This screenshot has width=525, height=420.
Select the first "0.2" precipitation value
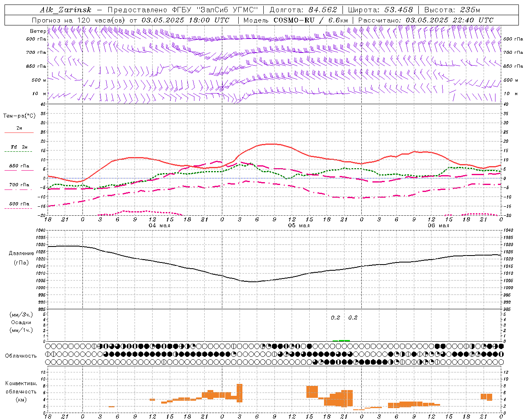click(336, 317)
